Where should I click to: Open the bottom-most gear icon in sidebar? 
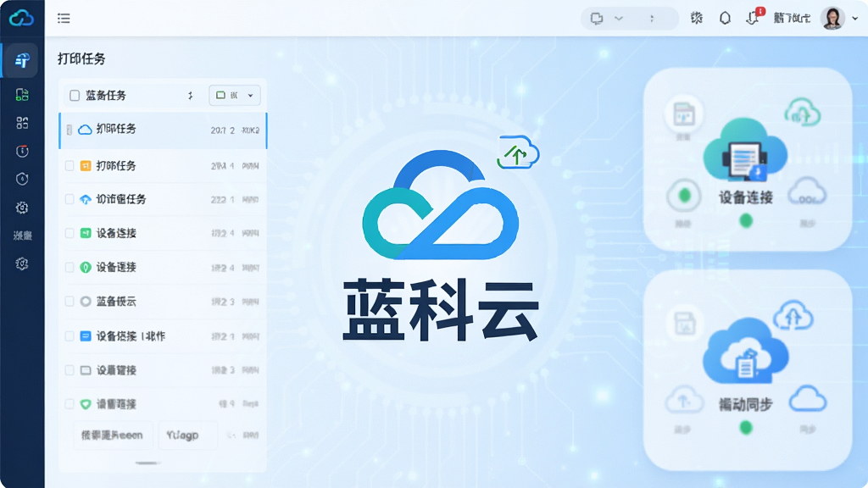pos(22,264)
